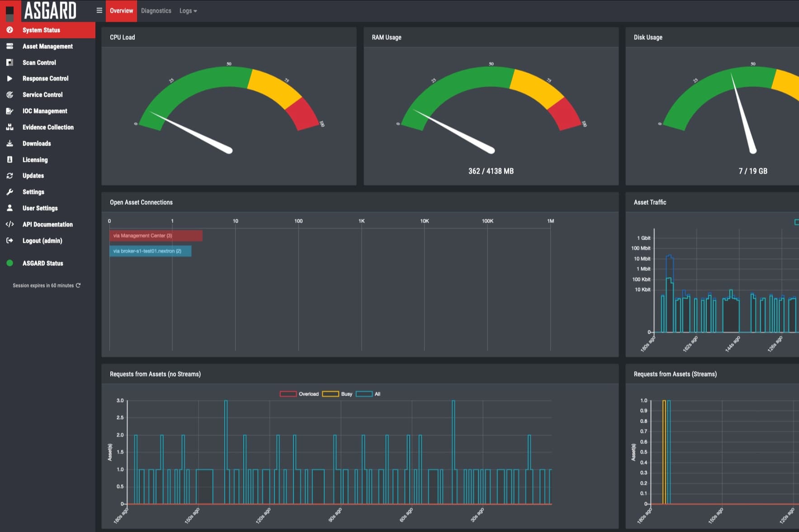
Task: Click Requests from Assets (Streams) title
Action: pos(675,374)
